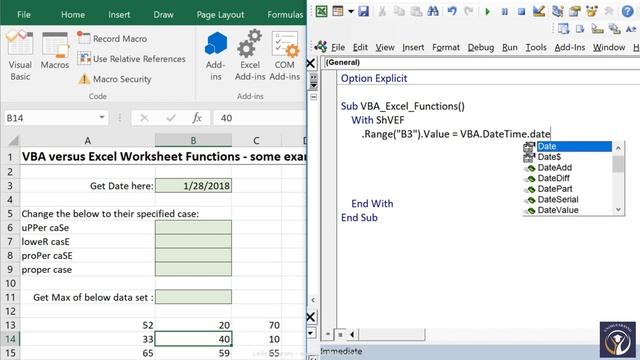Image resolution: width=640 pixels, height=360 pixels.
Task: Select the 'uPPer caSe' cell
Action: point(87,227)
